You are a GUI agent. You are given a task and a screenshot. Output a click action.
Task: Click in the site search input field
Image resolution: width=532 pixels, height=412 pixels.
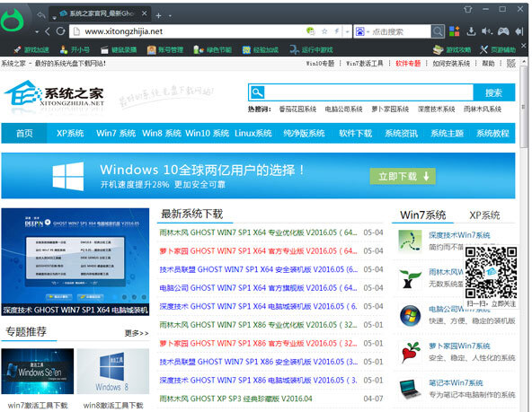click(368, 92)
